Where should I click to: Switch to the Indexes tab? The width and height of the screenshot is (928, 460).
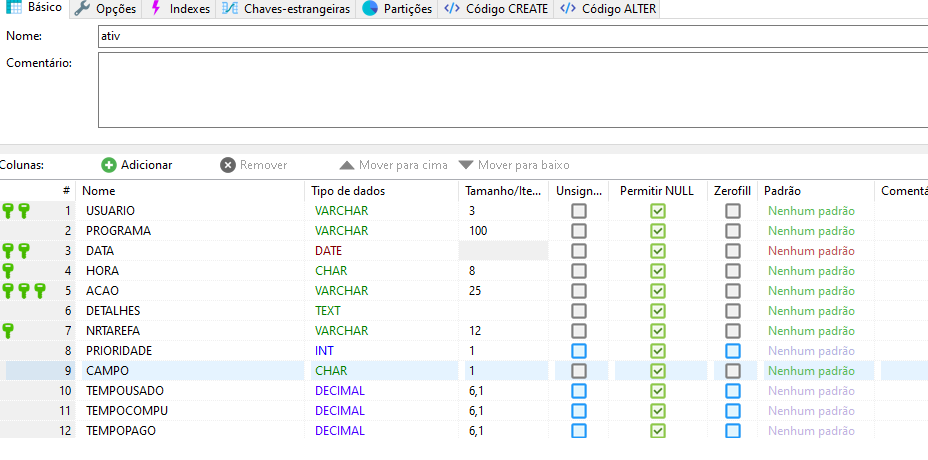(180, 9)
